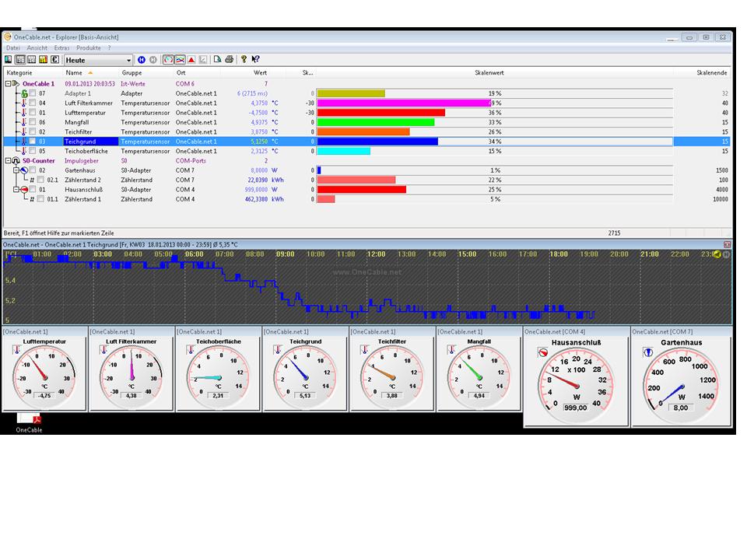This screenshot has width=747, height=560.
Task: Open the OneCable PDF desktop icon
Action: tap(30, 421)
